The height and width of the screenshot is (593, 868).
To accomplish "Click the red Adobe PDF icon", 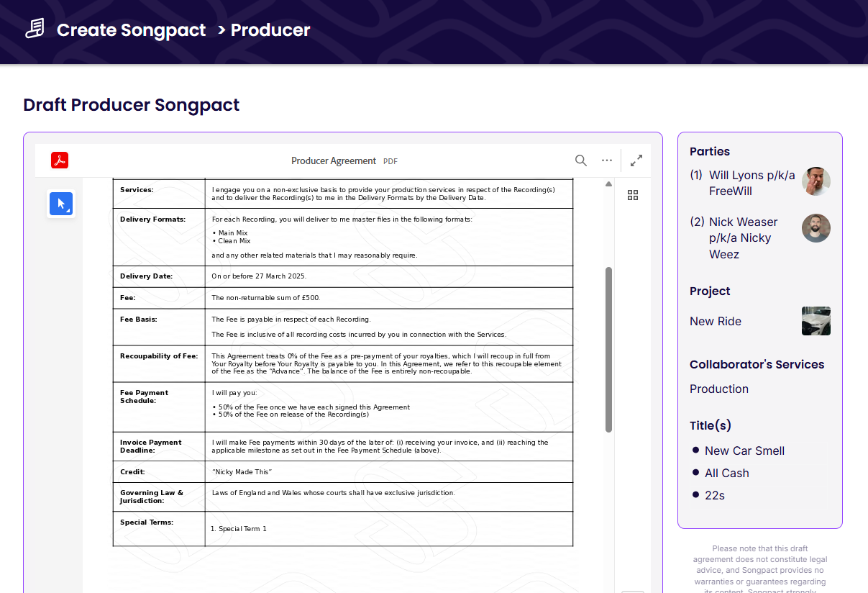I will [x=60, y=160].
